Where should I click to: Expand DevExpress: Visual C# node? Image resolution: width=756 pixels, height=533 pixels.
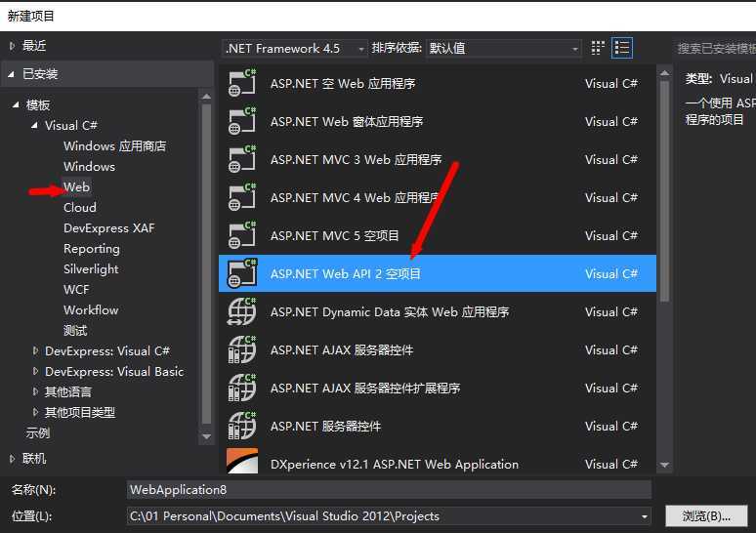point(35,350)
